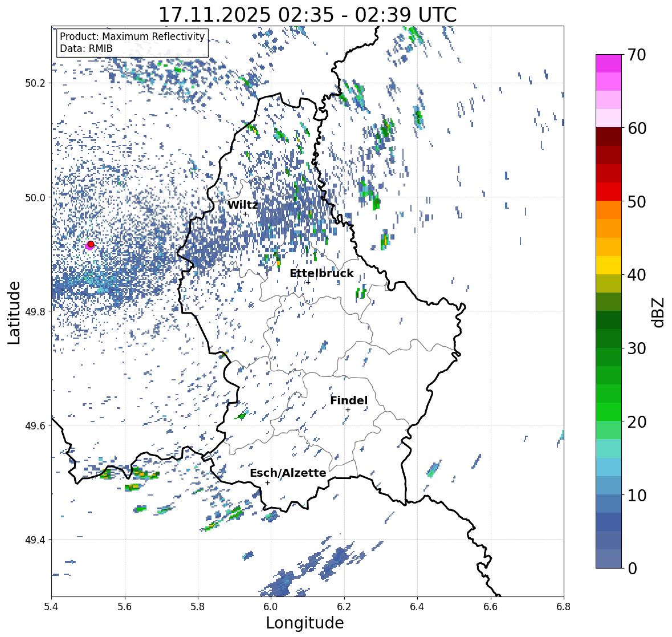This screenshot has width=672, height=637.
Task: Click the 40 value on the colorbar
Action: [x=636, y=275]
